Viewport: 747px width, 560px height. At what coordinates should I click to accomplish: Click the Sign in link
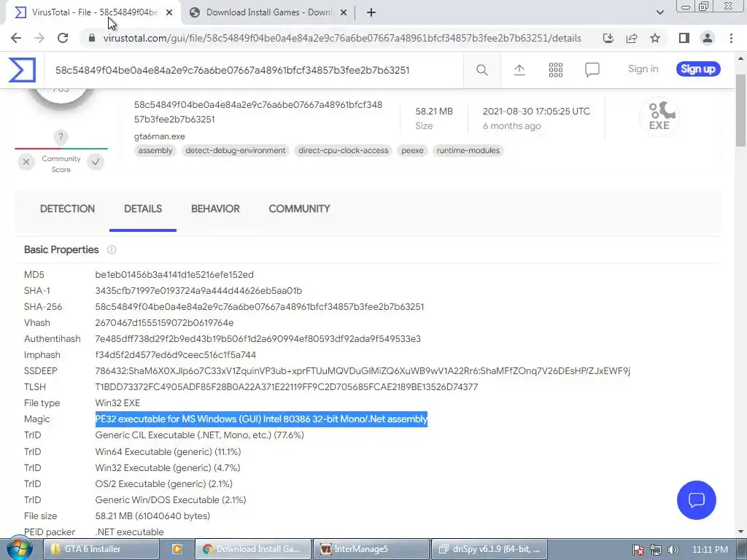[643, 69]
